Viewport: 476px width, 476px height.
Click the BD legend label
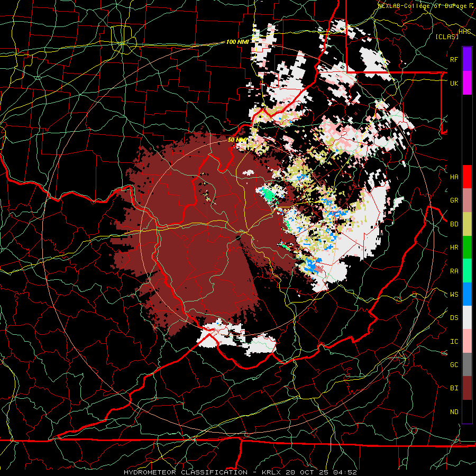454,224
